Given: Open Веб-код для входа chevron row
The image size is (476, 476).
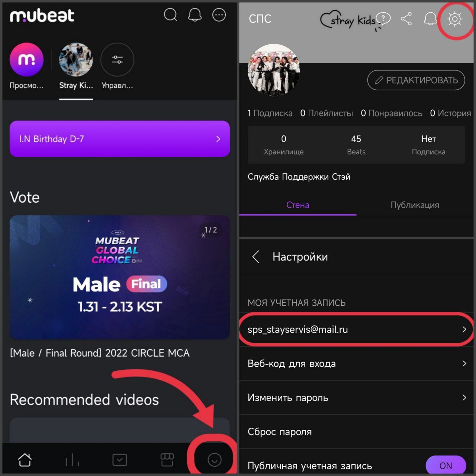Looking at the screenshot, I should [356, 363].
